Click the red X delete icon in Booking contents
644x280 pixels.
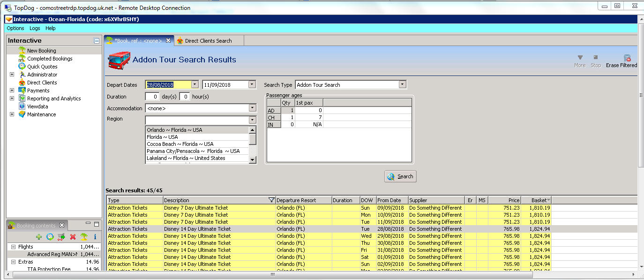click(x=73, y=237)
